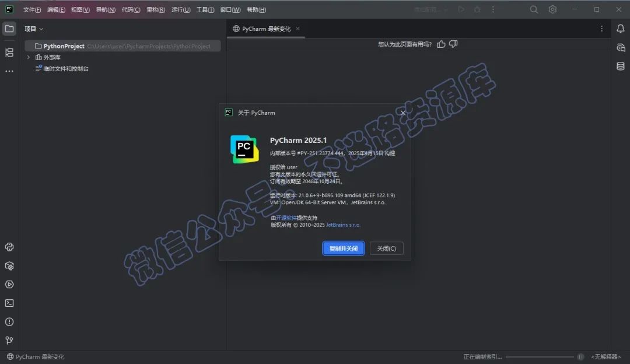The image size is (630, 364).
Task: Select 临时文件和控制台 in project tree
Action: [65, 69]
